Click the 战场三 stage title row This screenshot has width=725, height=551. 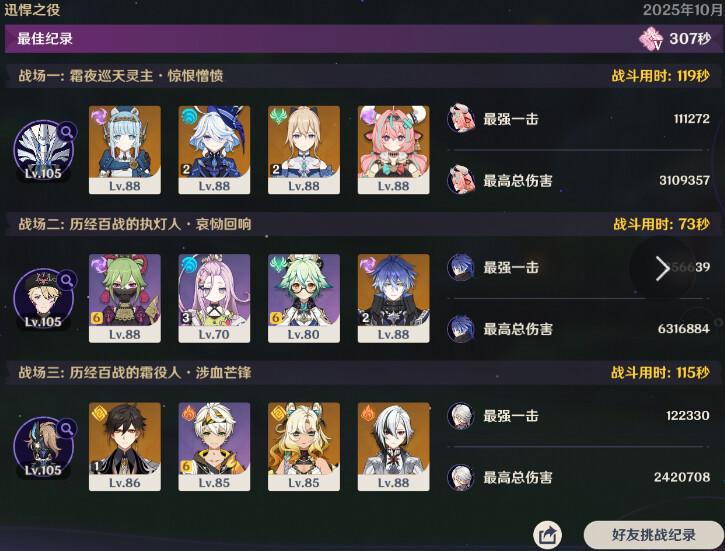coord(362,373)
